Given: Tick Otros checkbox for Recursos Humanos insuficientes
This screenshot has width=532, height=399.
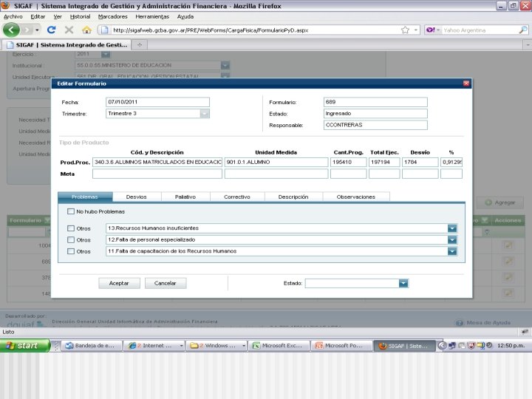Looking at the screenshot, I should point(71,228).
